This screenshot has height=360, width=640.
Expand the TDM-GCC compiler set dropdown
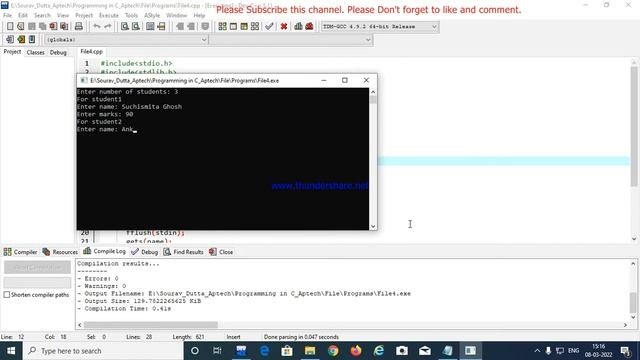click(x=380, y=27)
